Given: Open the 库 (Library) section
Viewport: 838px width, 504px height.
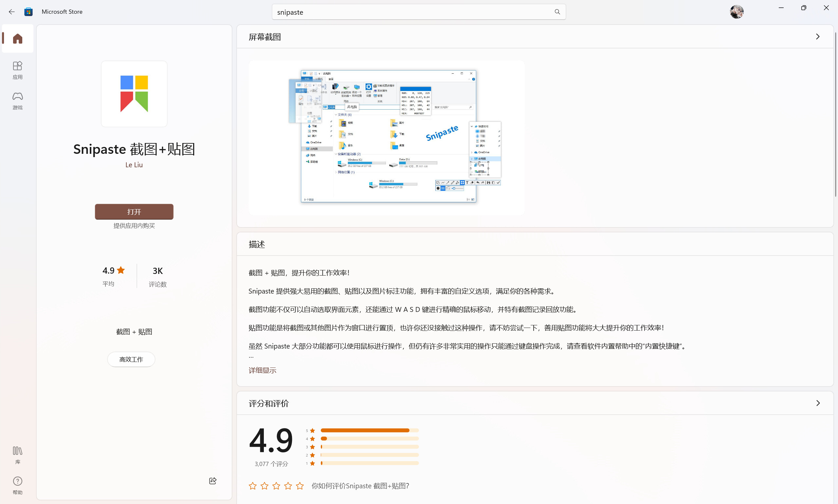Looking at the screenshot, I should [18, 455].
